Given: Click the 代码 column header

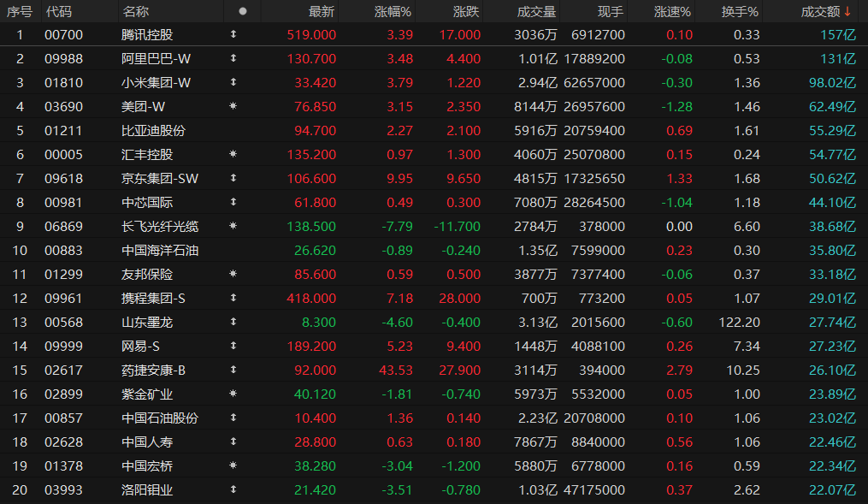Looking at the screenshot, I should (59, 12).
